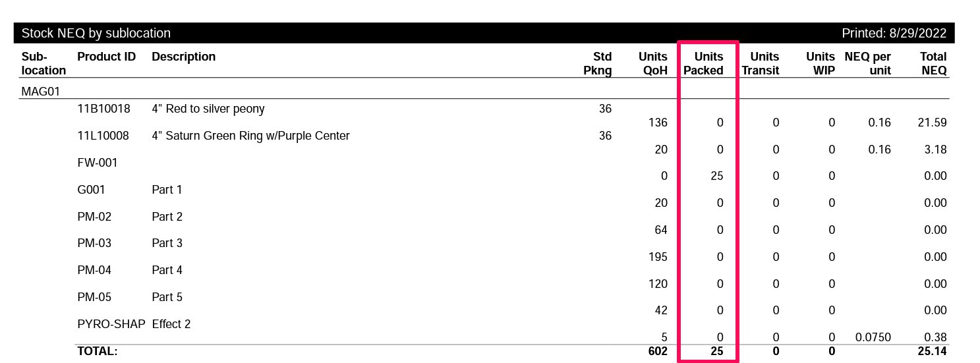
Task: Select the packed value 25 for FW-001
Action: 717,176
